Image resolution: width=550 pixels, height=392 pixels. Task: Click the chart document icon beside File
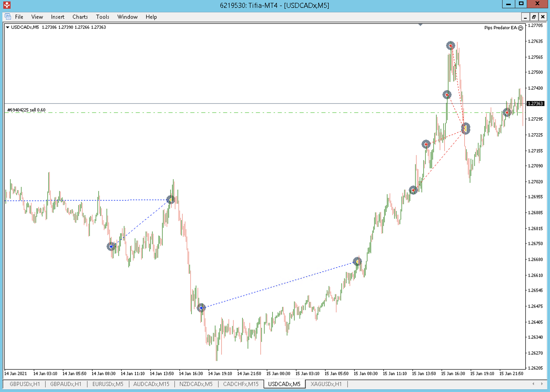click(x=8, y=17)
